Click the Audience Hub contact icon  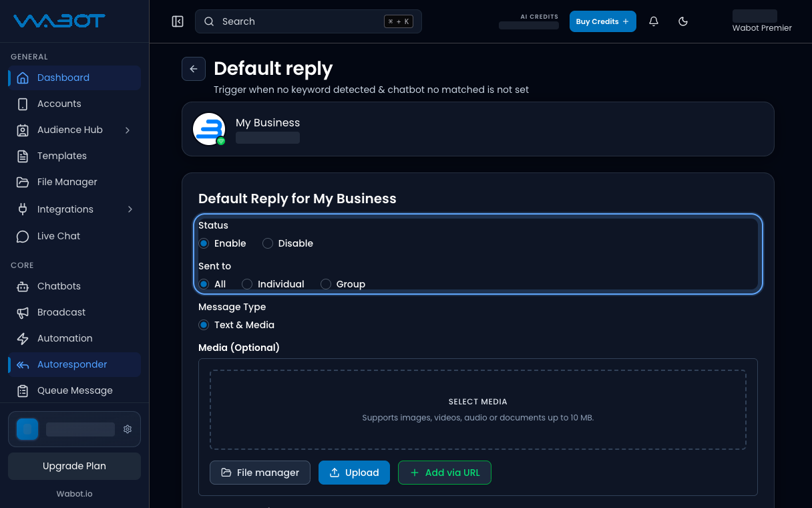(x=23, y=130)
